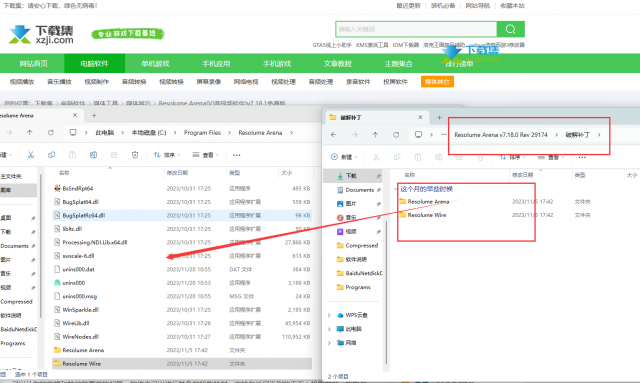This screenshot has width=640, height=383.
Task: Open the 查看 view dropdown in 破解补丁 window
Action: point(551,157)
